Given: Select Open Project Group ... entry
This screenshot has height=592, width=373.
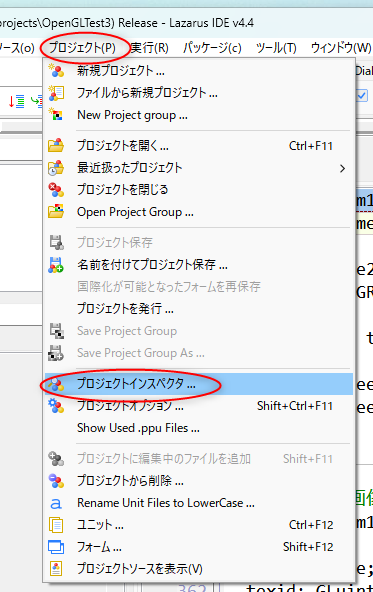Looking at the screenshot, I should (199, 212).
